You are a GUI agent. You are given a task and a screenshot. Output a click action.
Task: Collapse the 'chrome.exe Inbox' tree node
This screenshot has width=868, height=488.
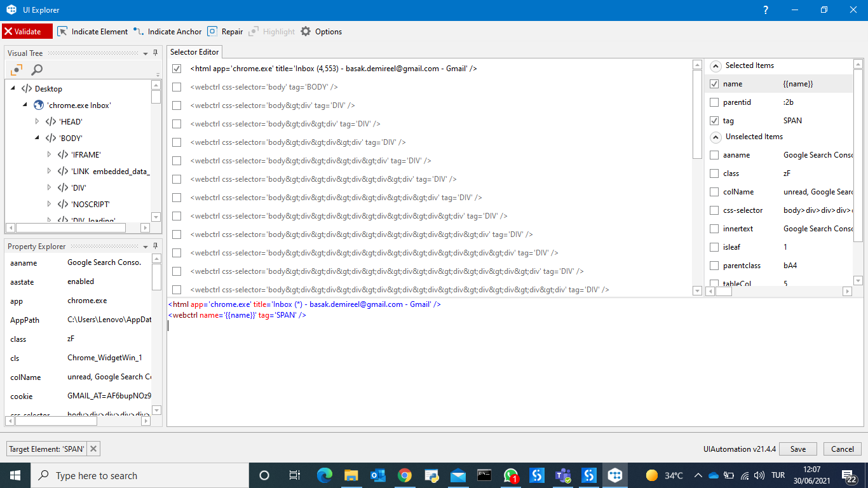coord(25,105)
